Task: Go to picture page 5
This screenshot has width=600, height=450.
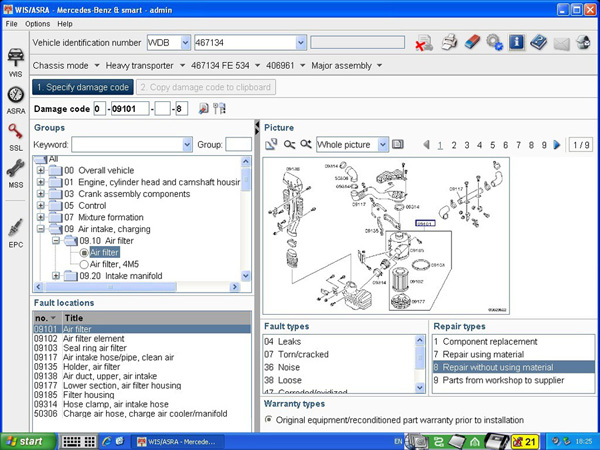Action: tap(492, 145)
